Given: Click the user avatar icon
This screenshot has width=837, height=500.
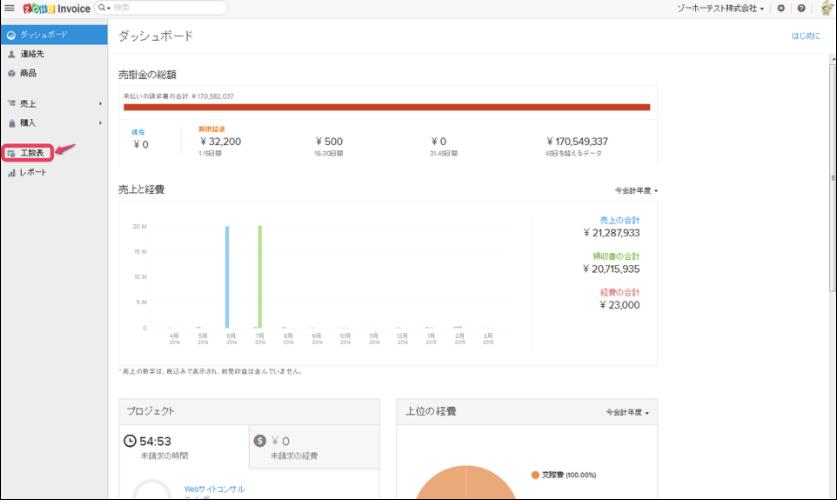Looking at the screenshot, I should (x=827, y=8).
